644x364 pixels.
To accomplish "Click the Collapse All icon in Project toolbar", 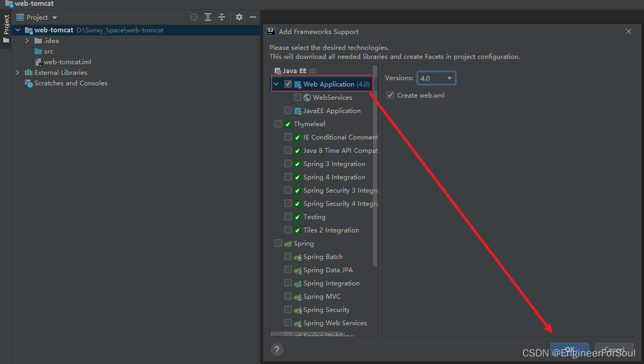I will pyautogui.click(x=222, y=17).
